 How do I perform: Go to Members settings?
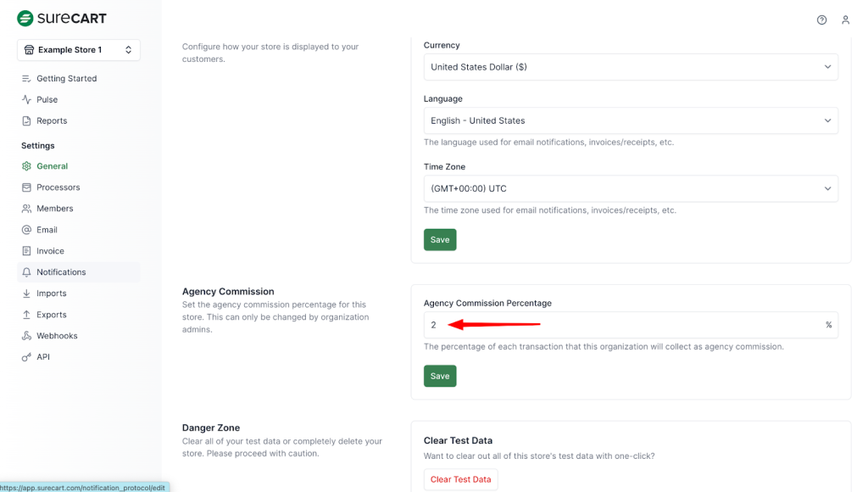click(x=54, y=209)
